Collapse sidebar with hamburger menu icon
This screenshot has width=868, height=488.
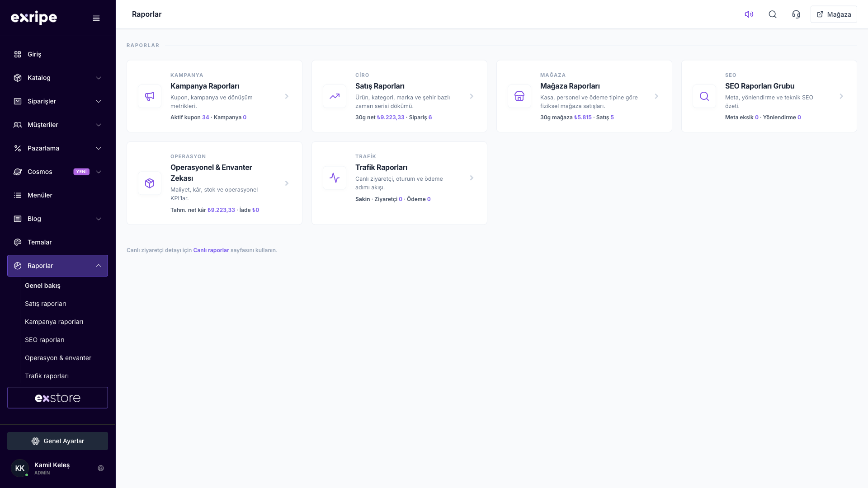(x=96, y=18)
